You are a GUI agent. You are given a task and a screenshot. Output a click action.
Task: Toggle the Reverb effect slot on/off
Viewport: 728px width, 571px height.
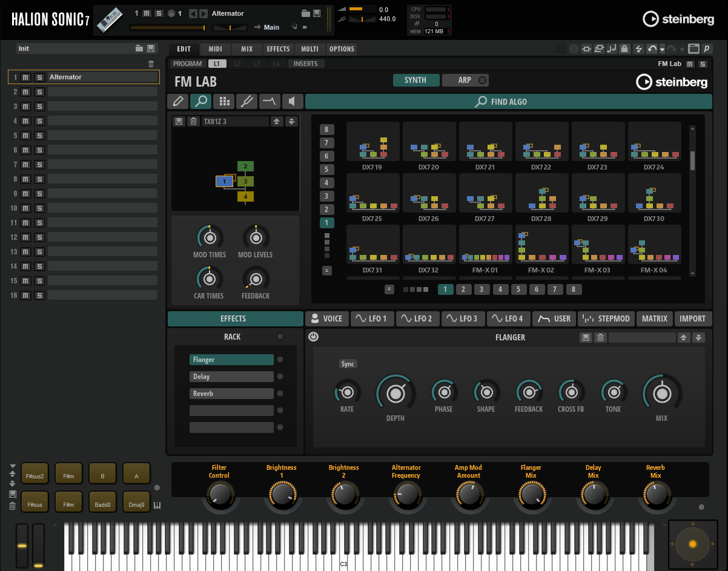tap(280, 394)
